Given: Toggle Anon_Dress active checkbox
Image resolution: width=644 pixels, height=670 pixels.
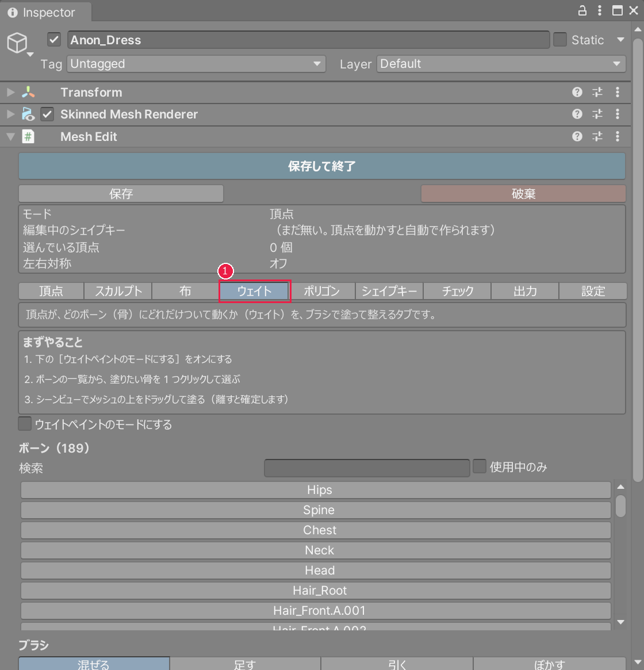Looking at the screenshot, I should click(x=54, y=40).
